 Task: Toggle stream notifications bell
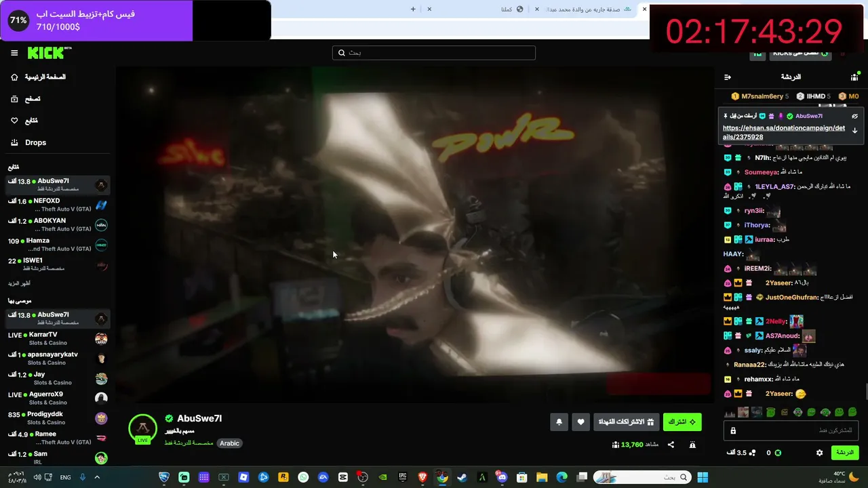tap(559, 422)
